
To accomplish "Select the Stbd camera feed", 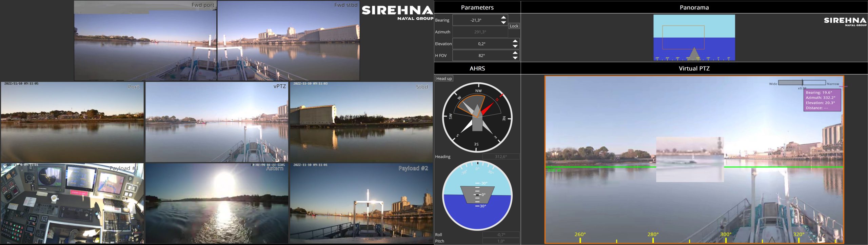I will [x=361, y=122].
